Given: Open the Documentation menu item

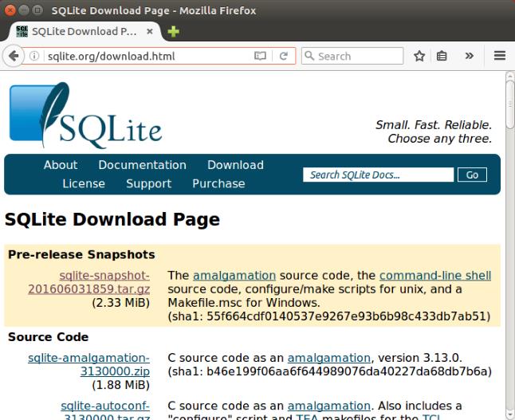Looking at the screenshot, I should 142,165.
